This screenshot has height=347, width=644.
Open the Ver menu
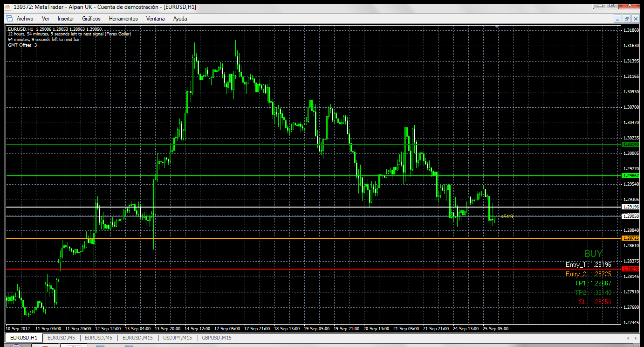pos(46,19)
